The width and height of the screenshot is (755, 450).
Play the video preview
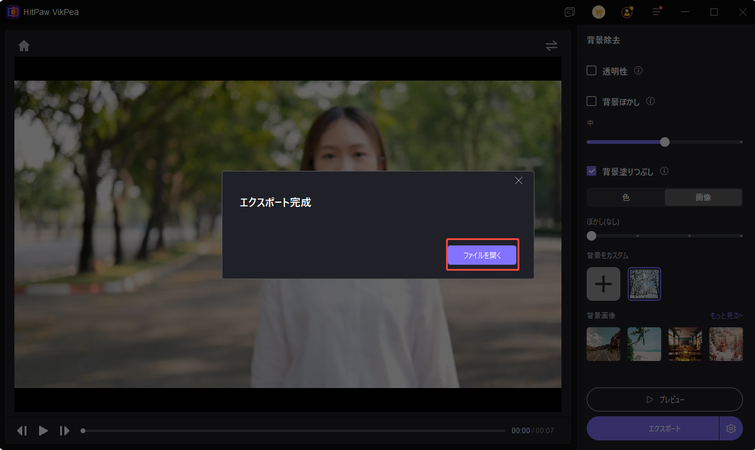coord(43,431)
